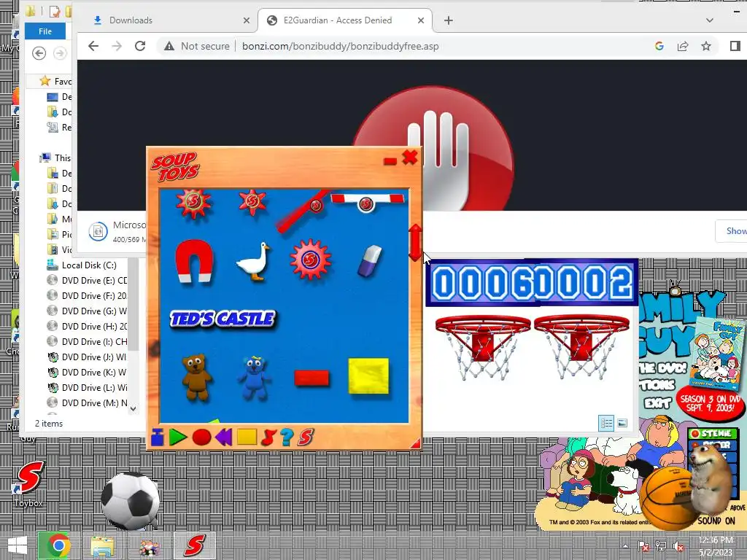Click Chrome on the taskbar

pyautogui.click(x=58, y=545)
